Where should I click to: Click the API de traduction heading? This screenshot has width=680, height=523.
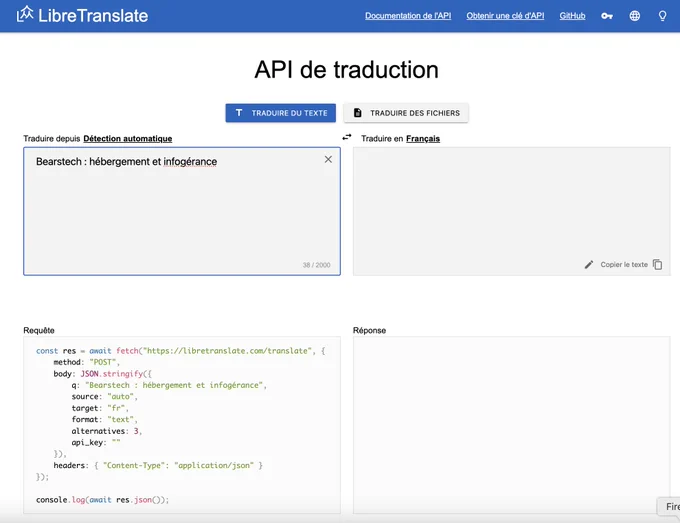coord(346,69)
